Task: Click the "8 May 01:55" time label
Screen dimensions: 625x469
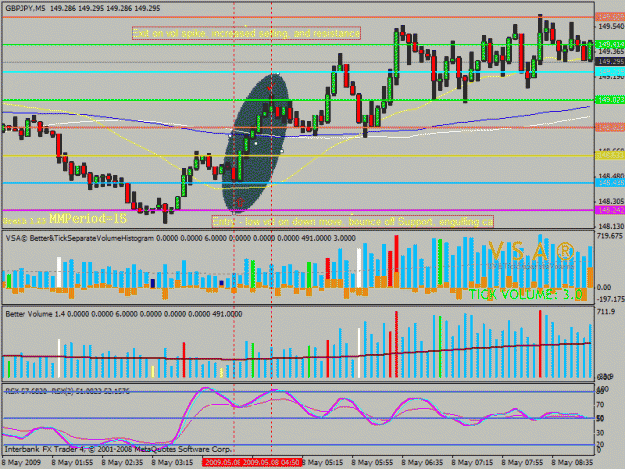Action: [x=72, y=463]
